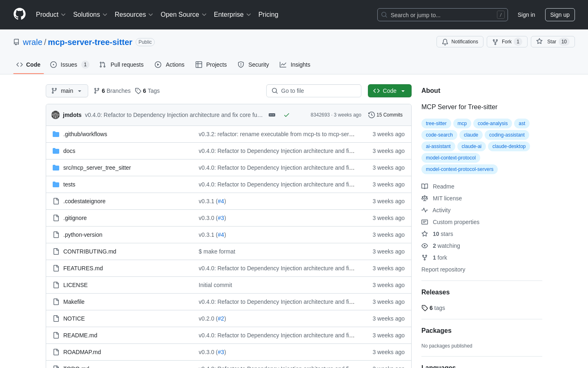Open commit hash 8342693

tap(320, 115)
